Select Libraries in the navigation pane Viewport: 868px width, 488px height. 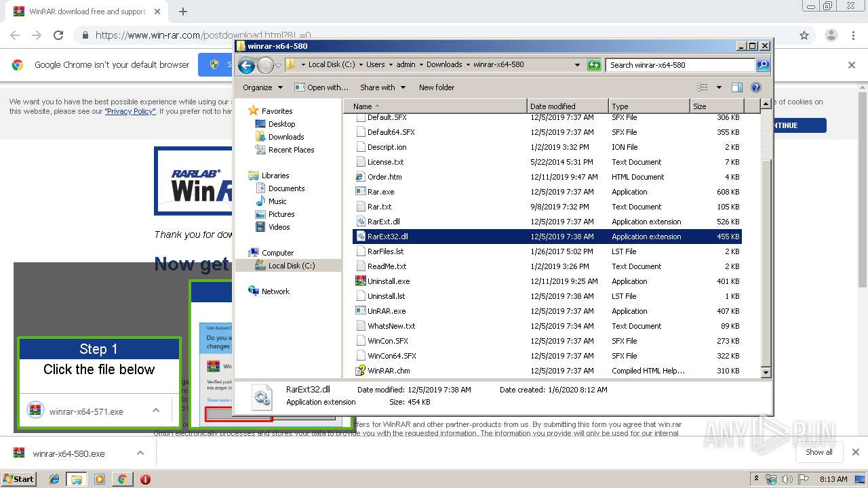click(x=275, y=176)
